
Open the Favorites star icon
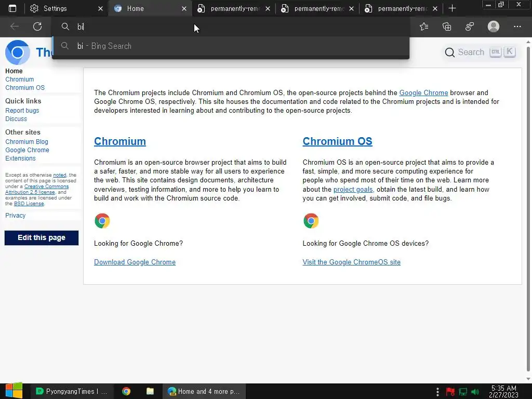pyautogui.click(x=424, y=26)
